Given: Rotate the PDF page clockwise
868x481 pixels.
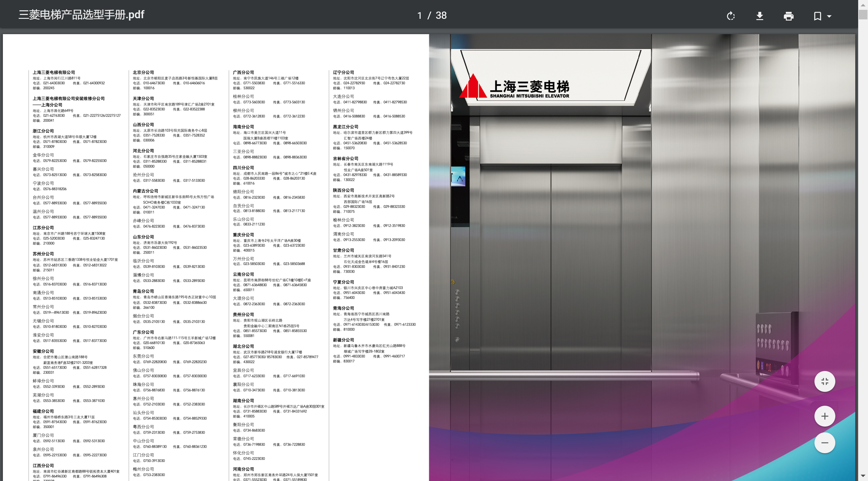Looking at the screenshot, I should point(731,16).
